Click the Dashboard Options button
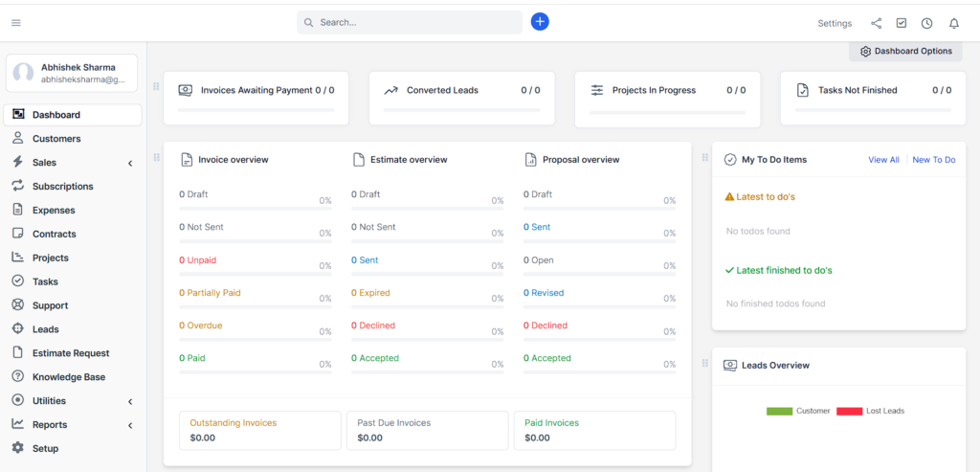Viewport: 980px width, 472px height. click(x=905, y=52)
